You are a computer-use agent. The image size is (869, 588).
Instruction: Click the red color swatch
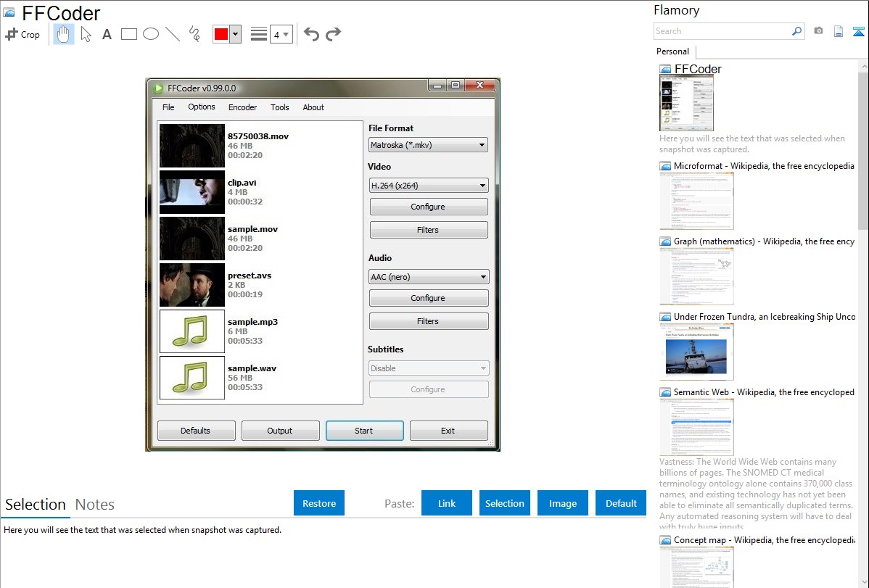coord(221,34)
